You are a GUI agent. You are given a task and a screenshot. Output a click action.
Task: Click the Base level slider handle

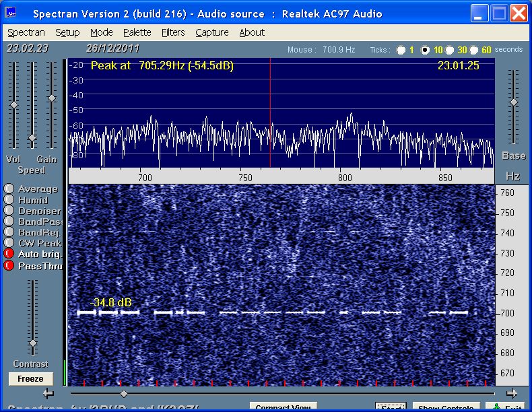tap(514, 102)
